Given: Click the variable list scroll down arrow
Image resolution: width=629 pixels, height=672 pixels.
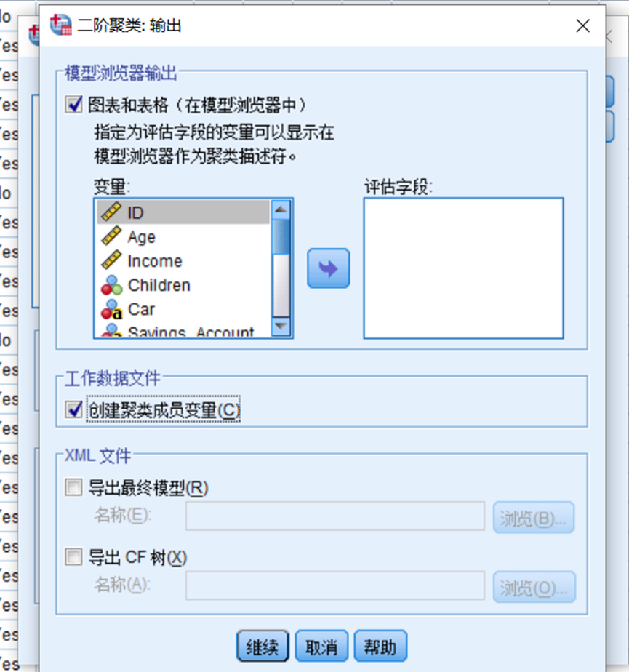Looking at the screenshot, I should pos(281,327).
